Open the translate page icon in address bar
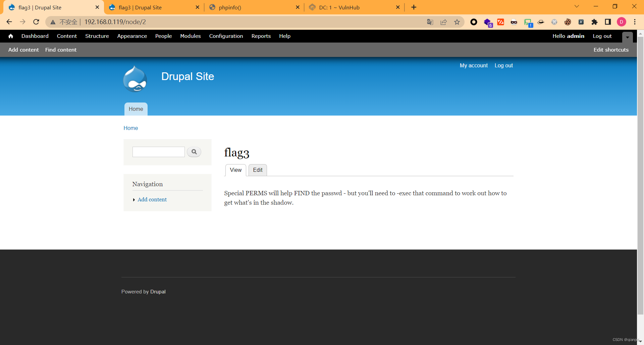The height and width of the screenshot is (345, 644). [x=430, y=22]
